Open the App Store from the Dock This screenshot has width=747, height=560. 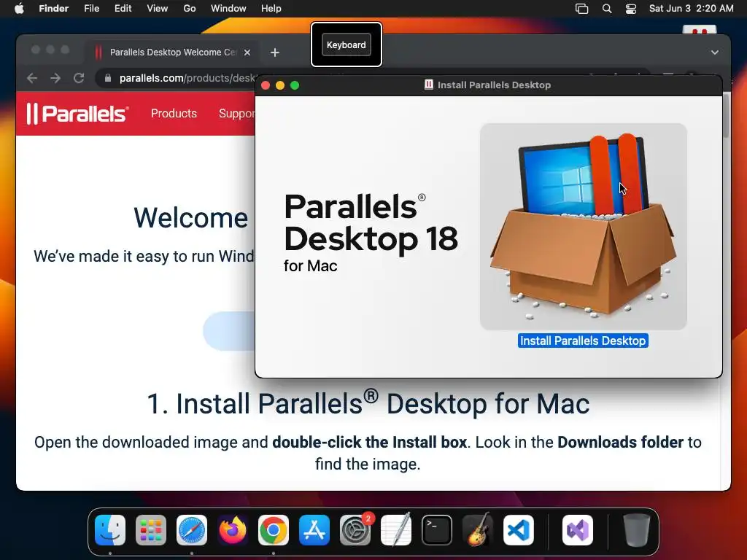(x=314, y=530)
